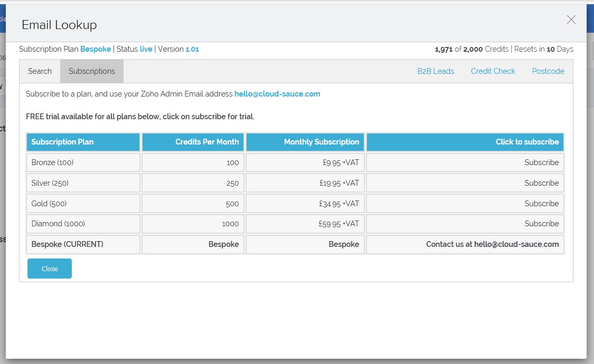Click the blue Close button
The image size is (594, 364).
tap(50, 269)
